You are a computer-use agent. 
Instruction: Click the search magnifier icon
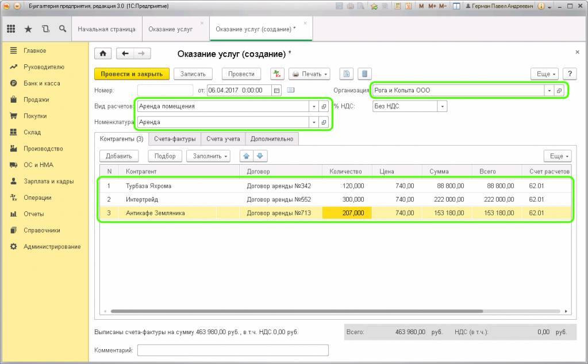pyautogui.click(x=63, y=29)
